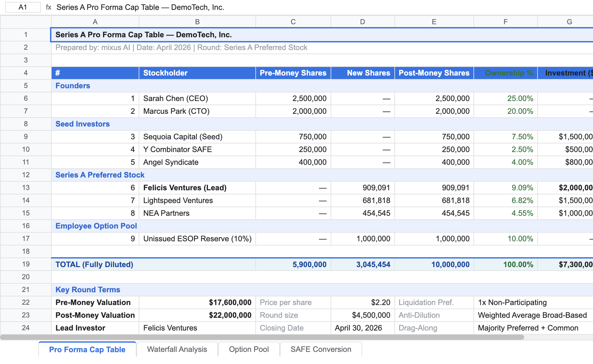
Task: Click the Series A Preferred Stock heading
Action: (x=100, y=175)
